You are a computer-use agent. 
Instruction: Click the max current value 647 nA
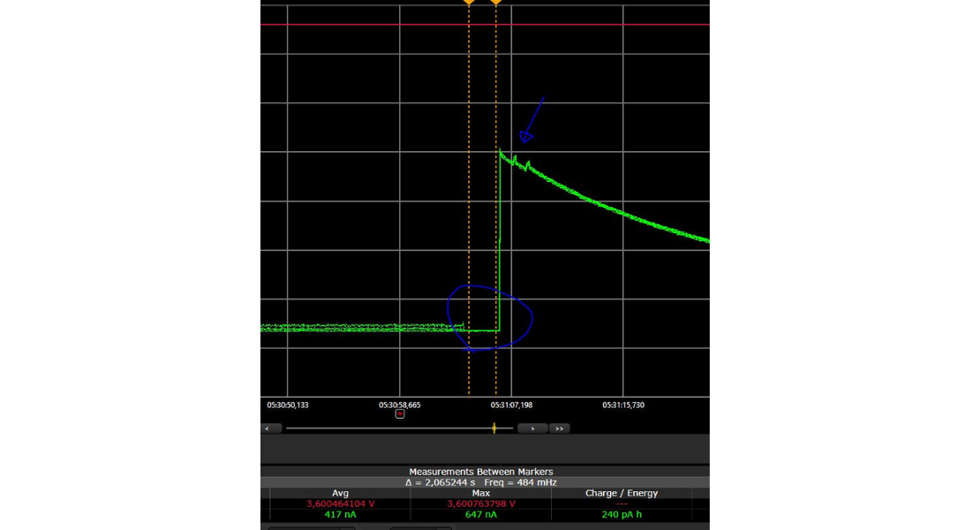[x=481, y=514]
